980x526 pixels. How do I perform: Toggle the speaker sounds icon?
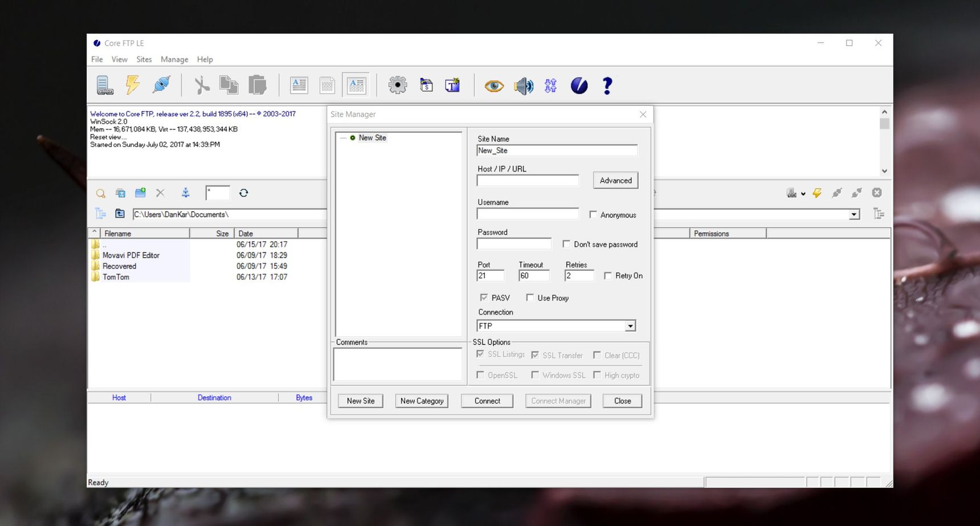coord(523,86)
